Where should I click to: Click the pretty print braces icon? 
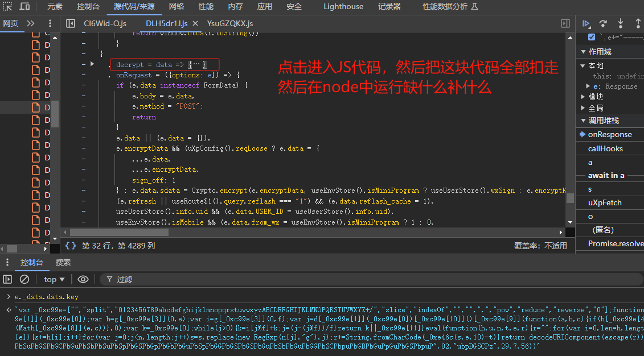[x=71, y=245]
